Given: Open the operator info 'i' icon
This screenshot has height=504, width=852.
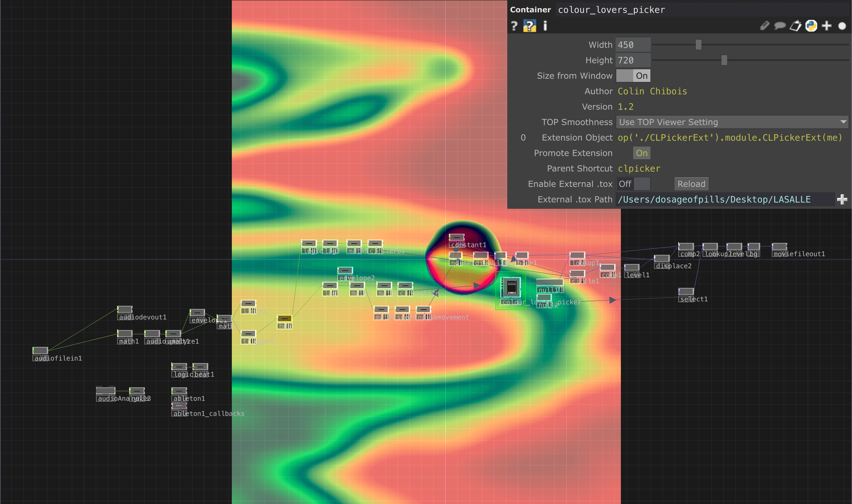Looking at the screenshot, I should coord(545,26).
